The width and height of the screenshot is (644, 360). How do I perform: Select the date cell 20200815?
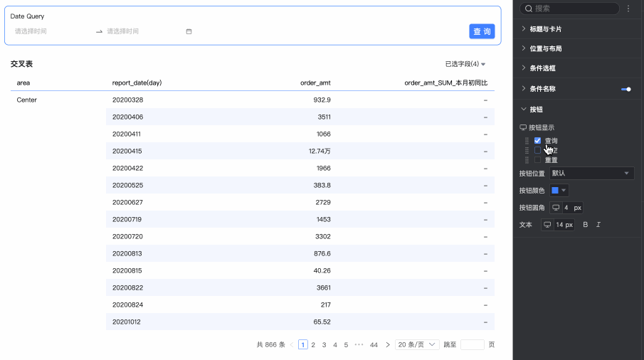pyautogui.click(x=127, y=271)
